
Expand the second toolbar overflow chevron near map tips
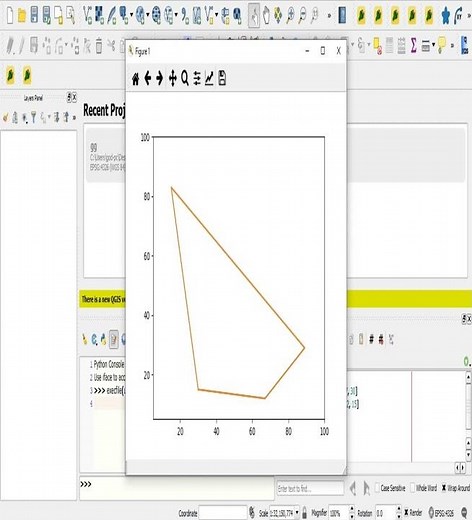(452, 45)
